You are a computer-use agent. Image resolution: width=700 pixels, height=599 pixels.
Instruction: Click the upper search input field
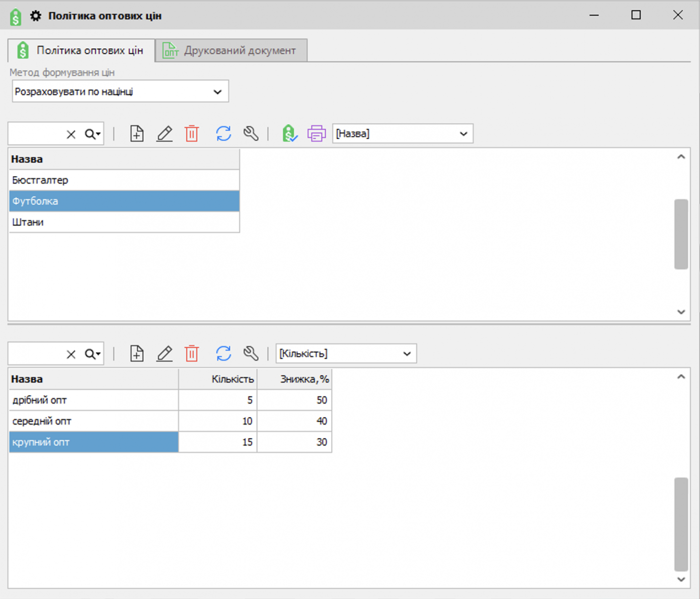(36, 134)
